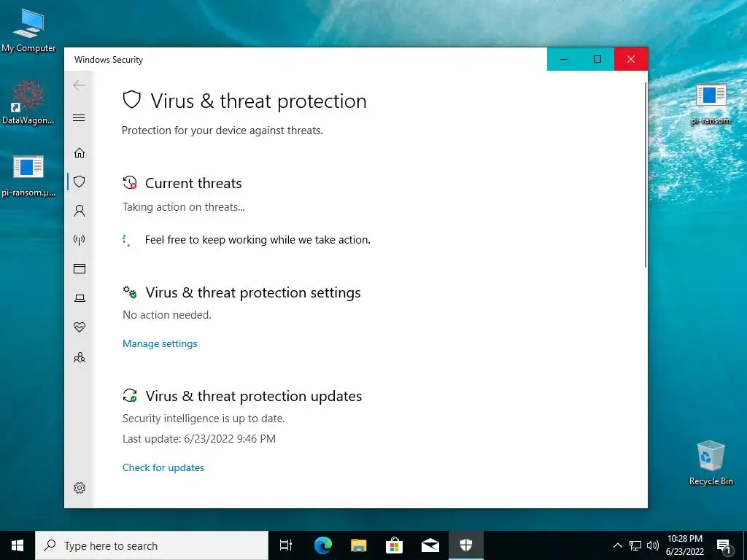
Task: Open the hamburger navigation menu
Action: pos(79,117)
